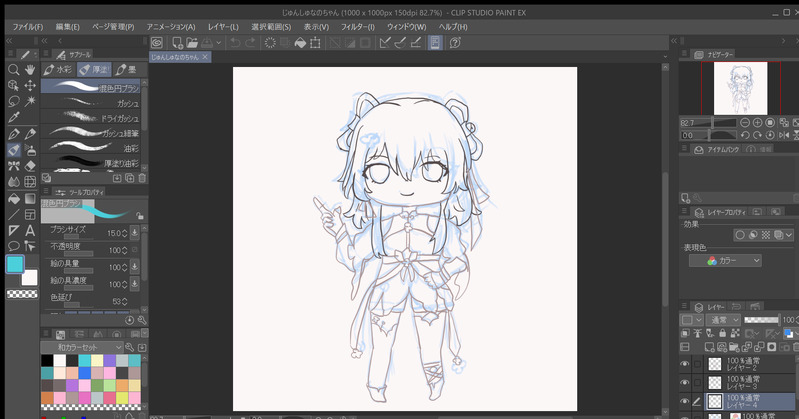
Task: Open the 和カラーセット color set dropdown
Action: coord(83,347)
